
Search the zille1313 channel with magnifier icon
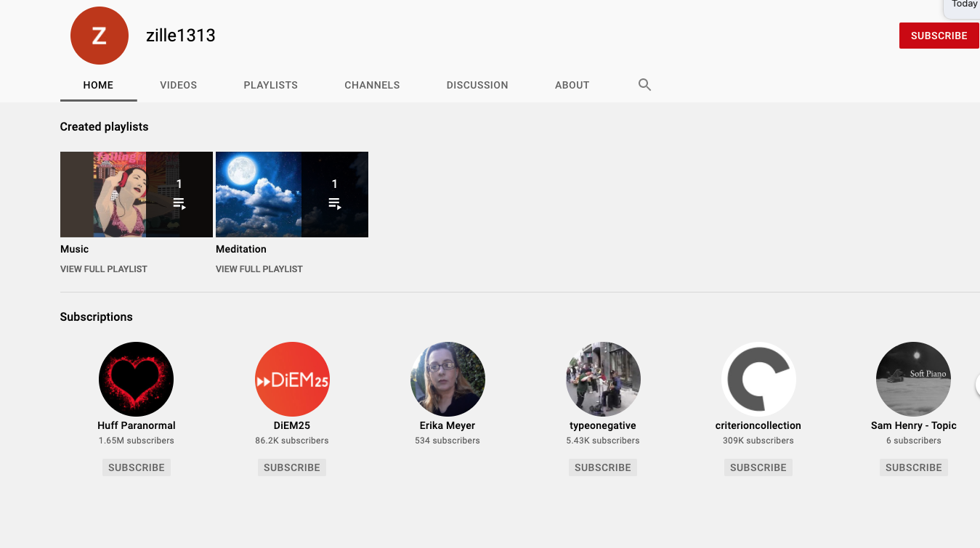click(x=644, y=85)
